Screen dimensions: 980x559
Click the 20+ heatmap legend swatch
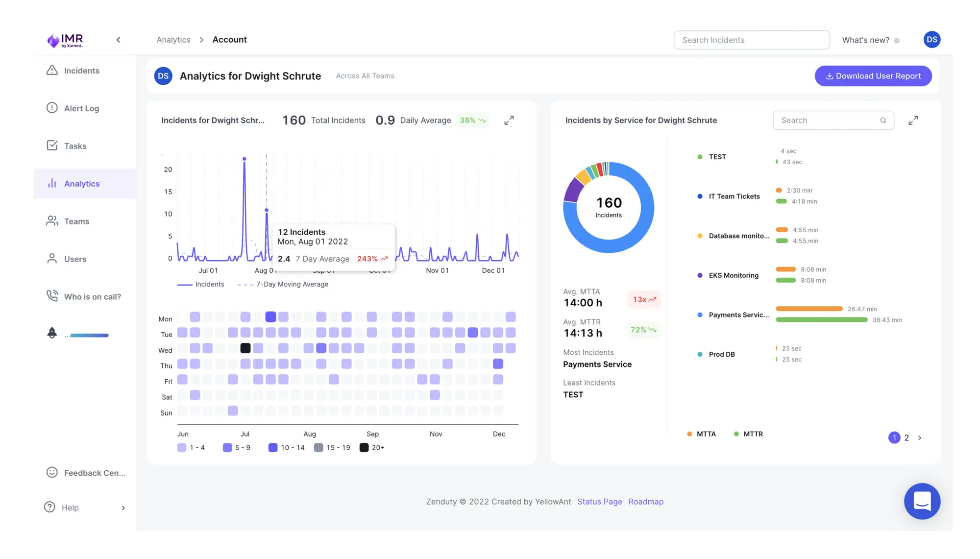click(364, 448)
